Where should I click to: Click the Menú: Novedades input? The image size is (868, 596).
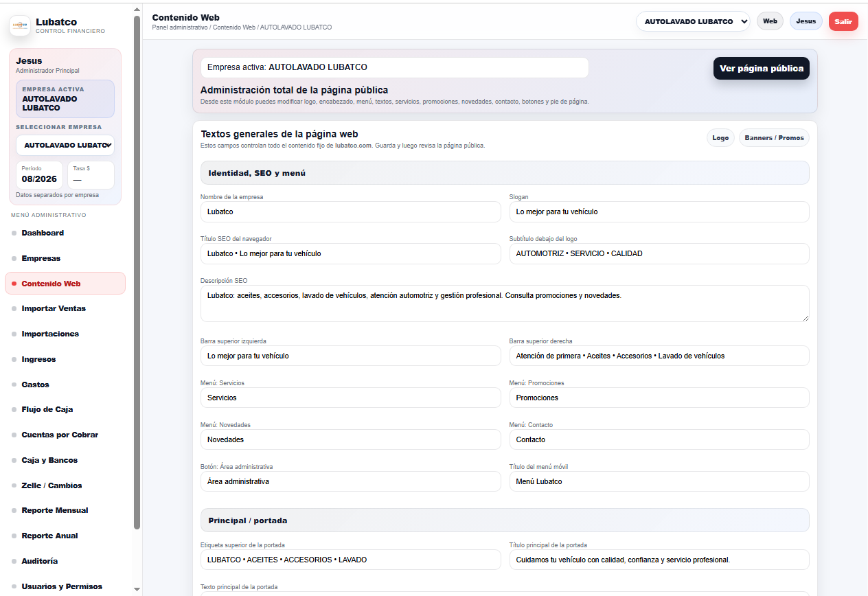[x=351, y=439]
